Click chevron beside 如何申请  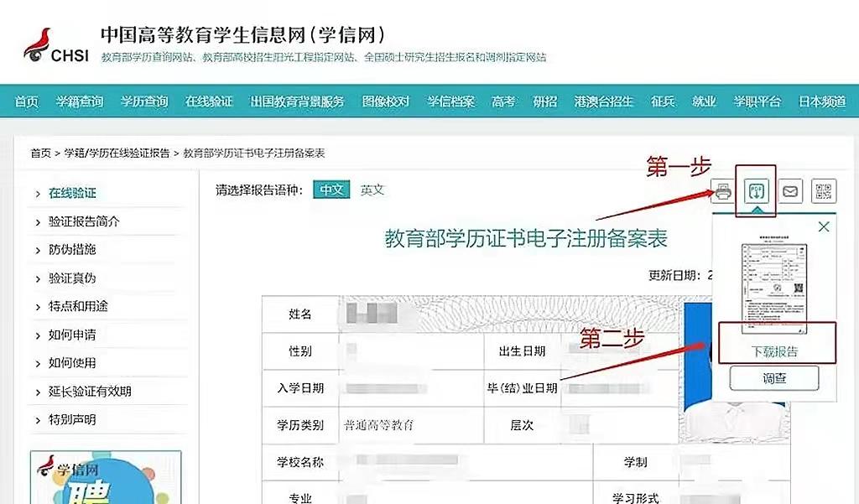[38, 335]
